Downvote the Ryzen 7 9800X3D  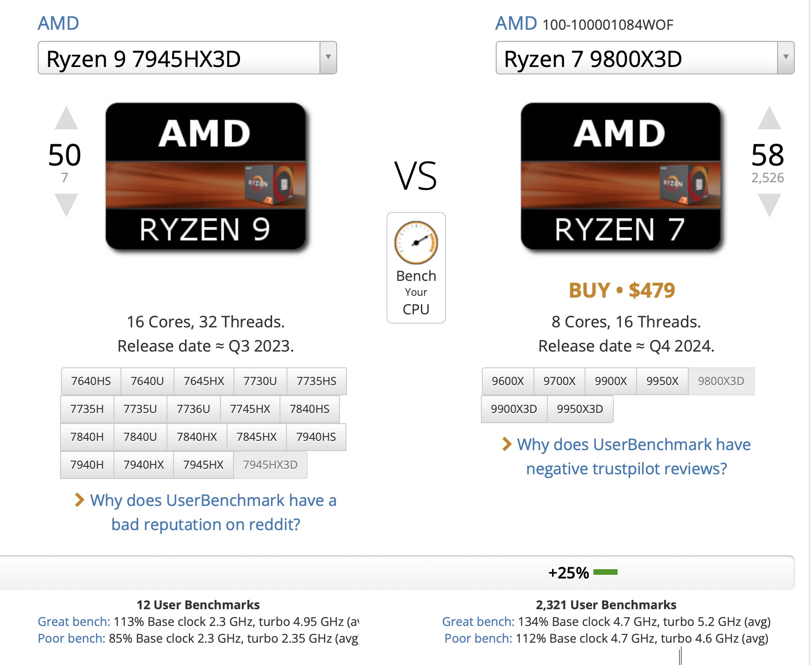[769, 205]
